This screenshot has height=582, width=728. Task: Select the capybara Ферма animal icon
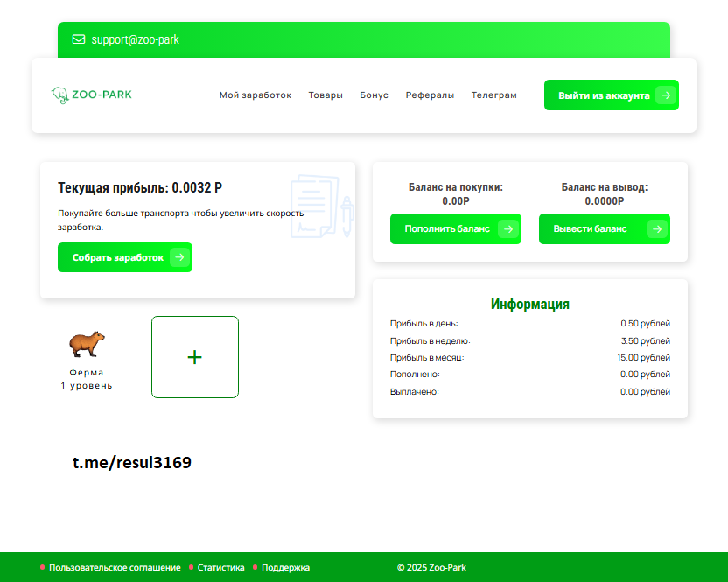(87, 344)
